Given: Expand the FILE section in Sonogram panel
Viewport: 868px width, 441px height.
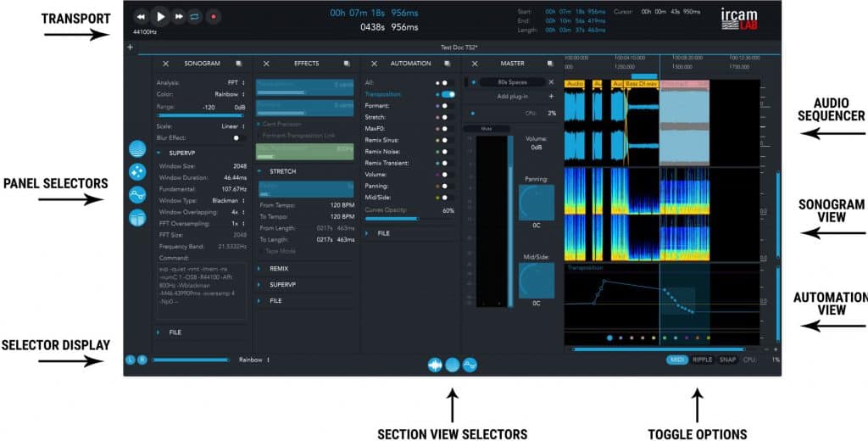Looking at the screenshot, I should point(159,332).
